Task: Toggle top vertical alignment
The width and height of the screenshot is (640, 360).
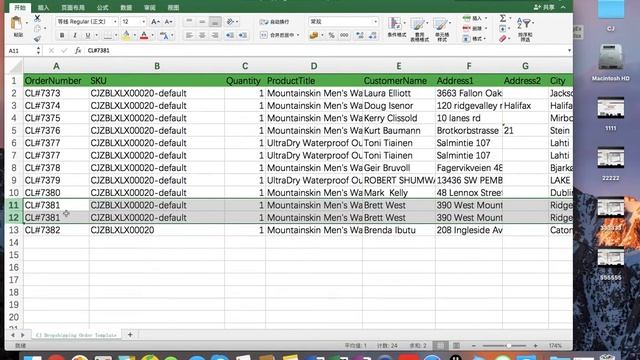Action: tap(189, 22)
